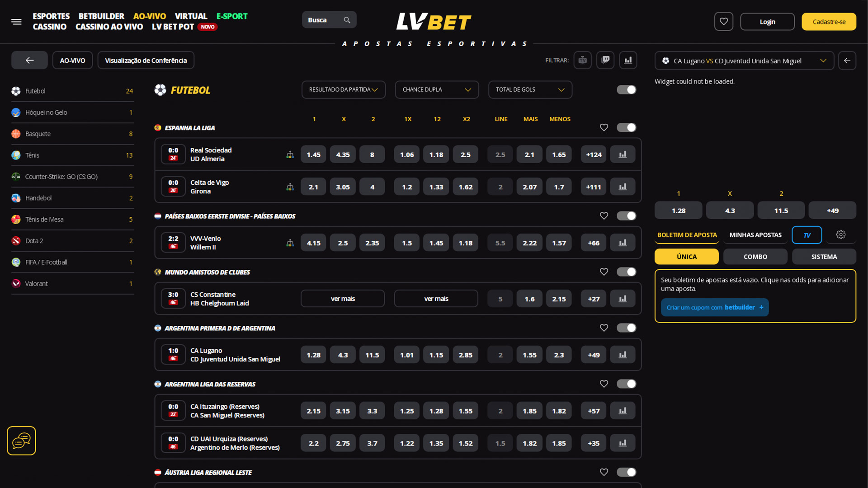Open Total de Gols dropdown
Viewport: 868px width, 488px height.
click(x=530, y=89)
